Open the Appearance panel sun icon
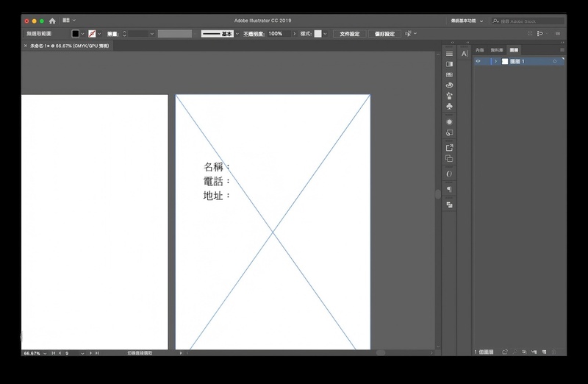 [x=449, y=122]
